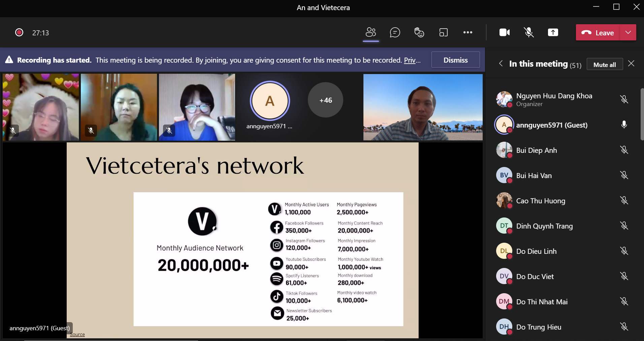The width and height of the screenshot is (644, 341).
Task: Click Dinh Quynh Trang muted mic icon
Action: (624, 226)
